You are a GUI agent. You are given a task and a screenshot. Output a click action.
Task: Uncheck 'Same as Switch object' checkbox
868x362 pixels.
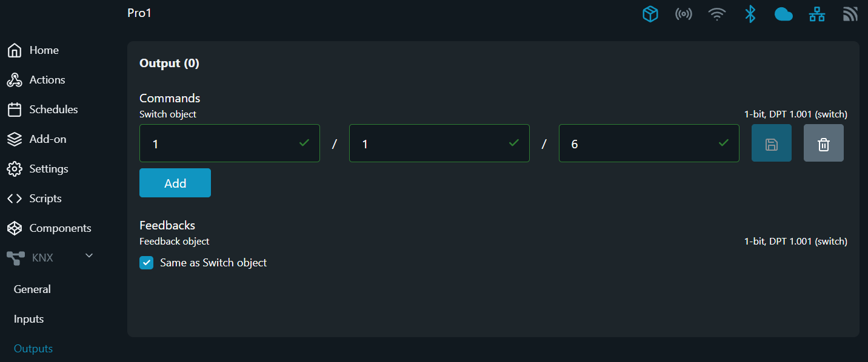147,263
